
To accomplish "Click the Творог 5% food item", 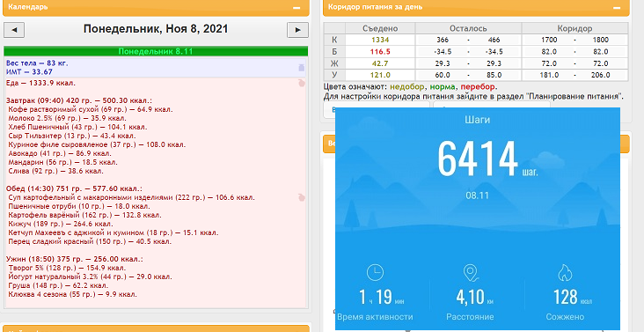I will pyautogui.click(x=69, y=268).
